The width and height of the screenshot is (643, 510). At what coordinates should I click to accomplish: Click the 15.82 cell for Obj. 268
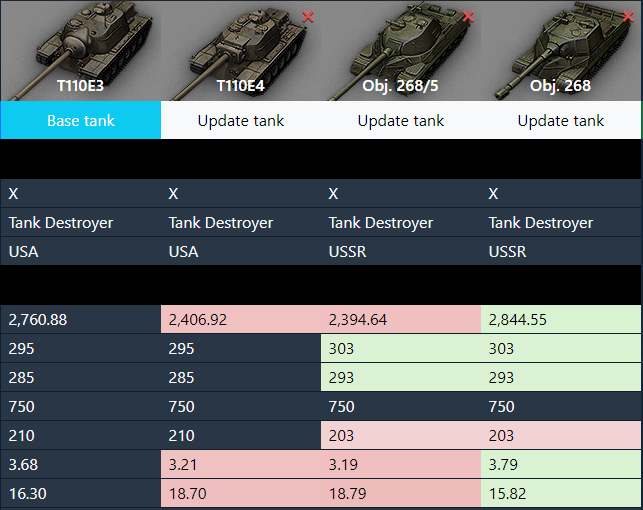coord(561,494)
